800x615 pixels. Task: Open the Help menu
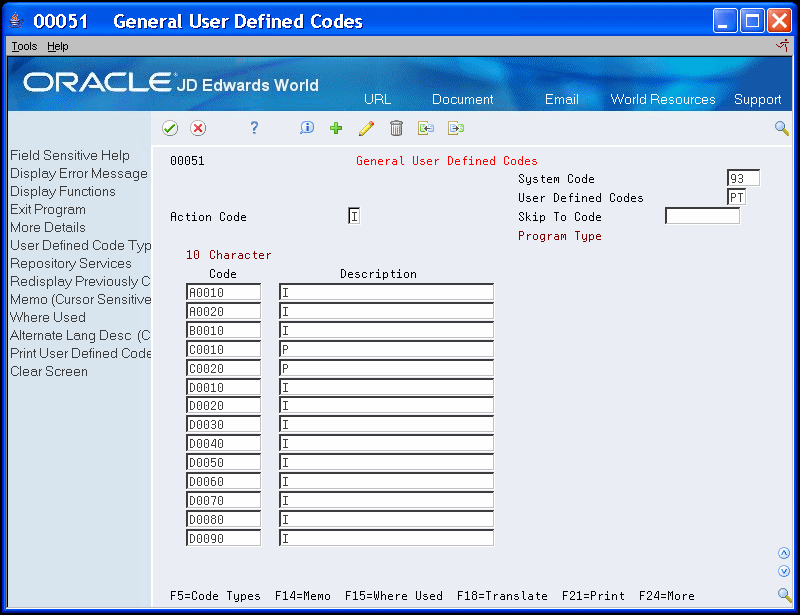click(x=58, y=46)
